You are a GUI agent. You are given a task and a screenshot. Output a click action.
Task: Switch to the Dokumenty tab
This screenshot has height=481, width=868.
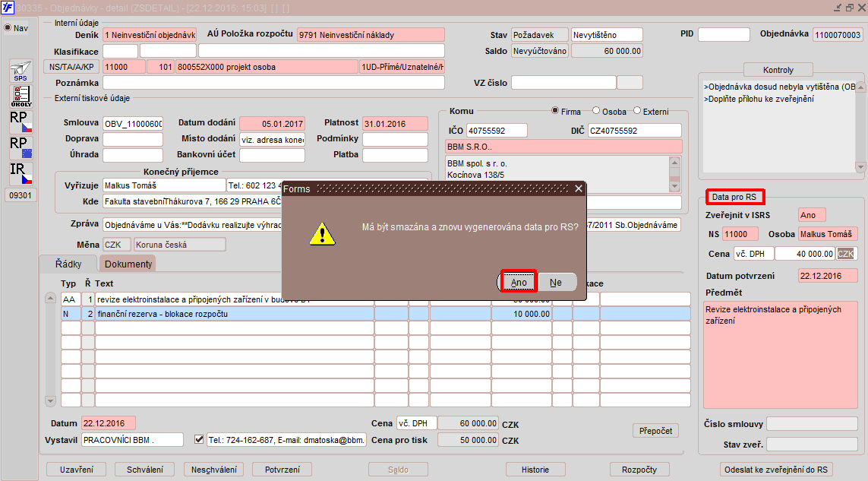128,264
